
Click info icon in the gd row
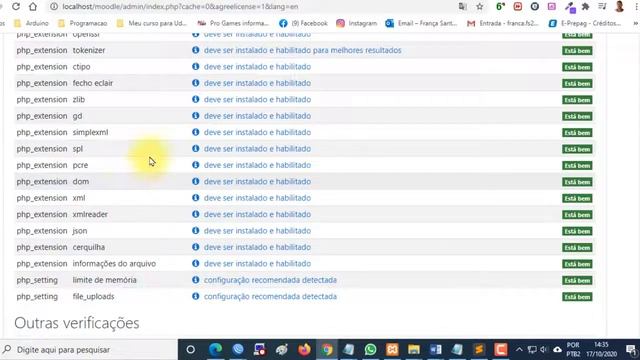point(196,116)
